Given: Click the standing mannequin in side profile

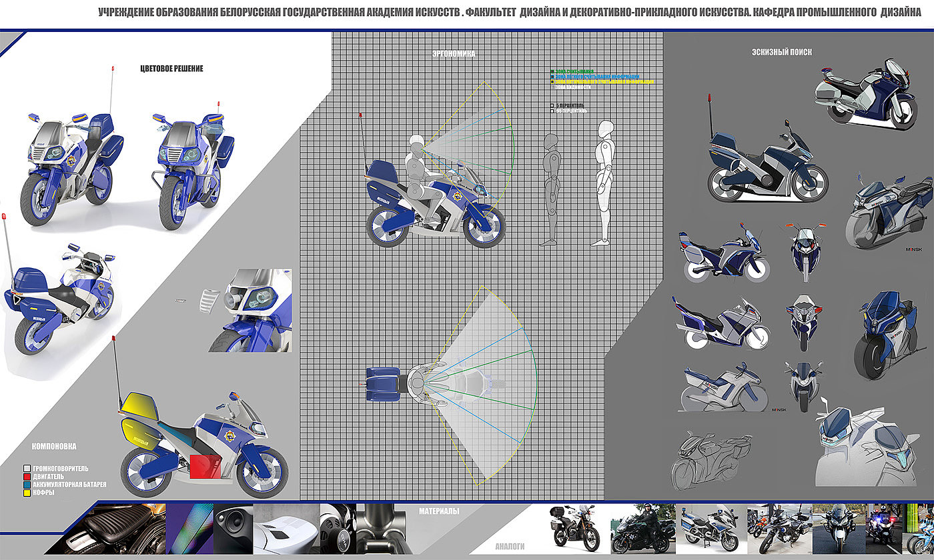Looking at the screenshot, I should (x=551, y=189).
